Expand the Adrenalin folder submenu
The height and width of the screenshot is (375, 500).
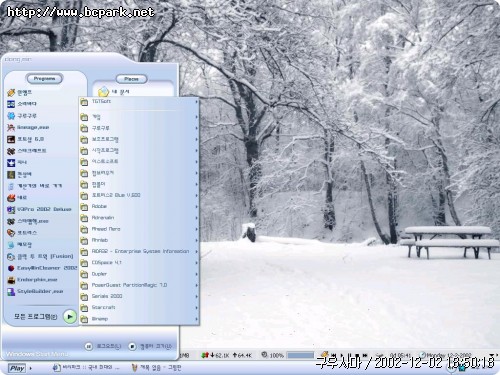click(x=139, y=218)
